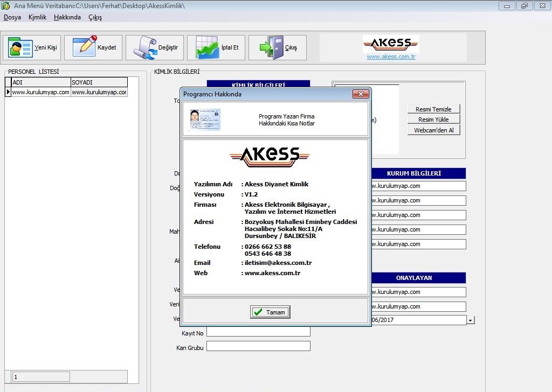The width and height of the screenshot is (552, 392).
Task: Click the Akess Diyanet Kimlik software name
Action: (x=277, y=184)
